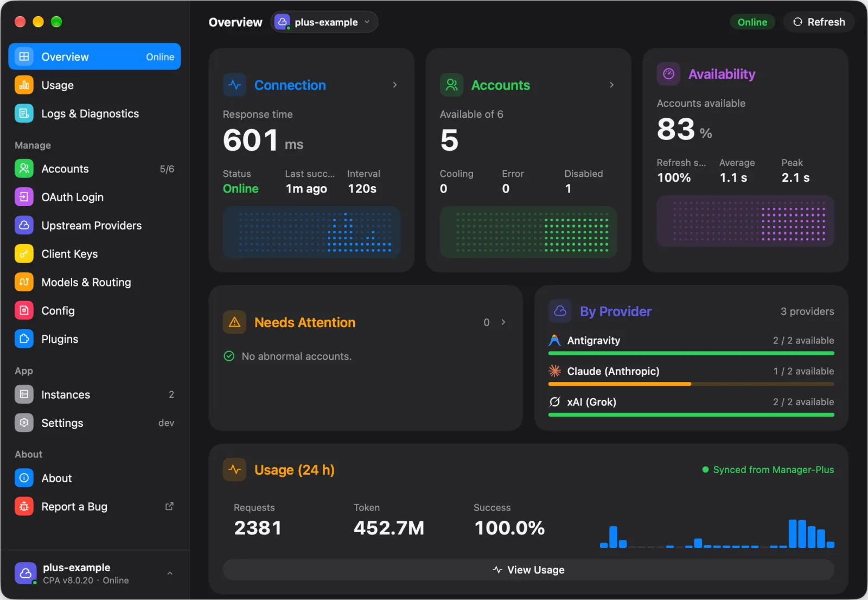Viewport: 868px width, 600px height.
Task: Click the pink Config icon
Action: pyautogui.click(x=24, y=310)
